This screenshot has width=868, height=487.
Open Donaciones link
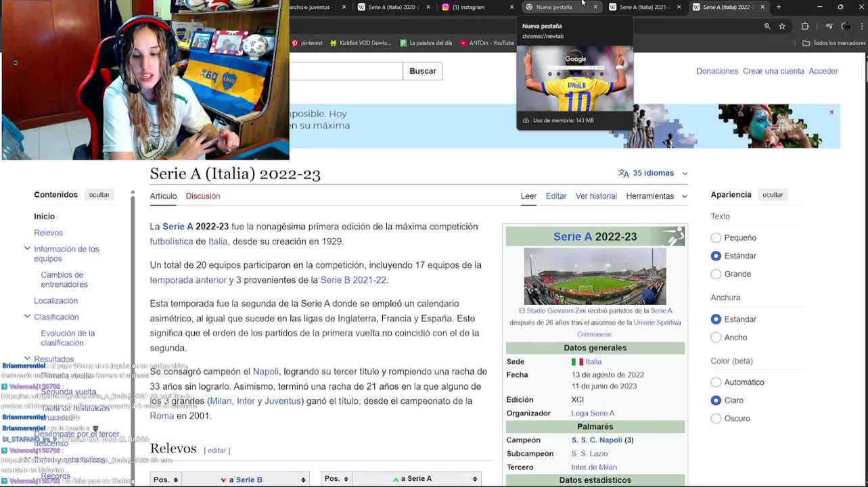tap(717, 71)
